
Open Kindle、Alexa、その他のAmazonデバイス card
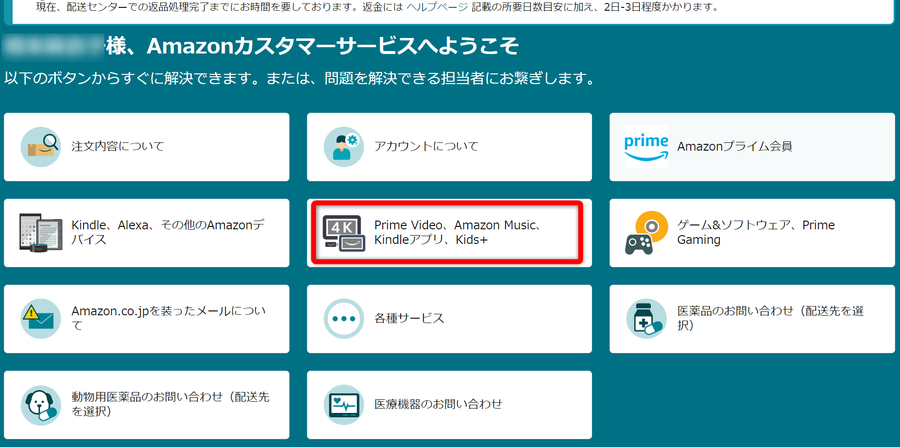click(146, 233)
